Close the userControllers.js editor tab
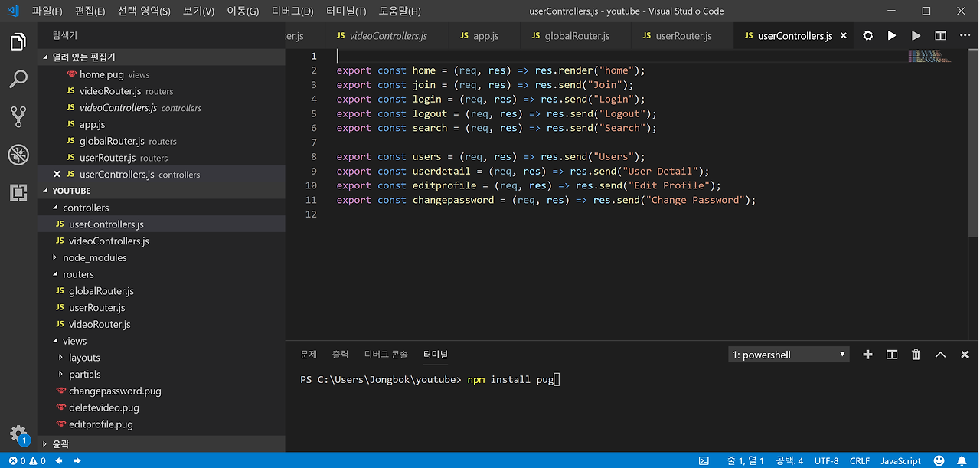 click(x=844, y=36)
